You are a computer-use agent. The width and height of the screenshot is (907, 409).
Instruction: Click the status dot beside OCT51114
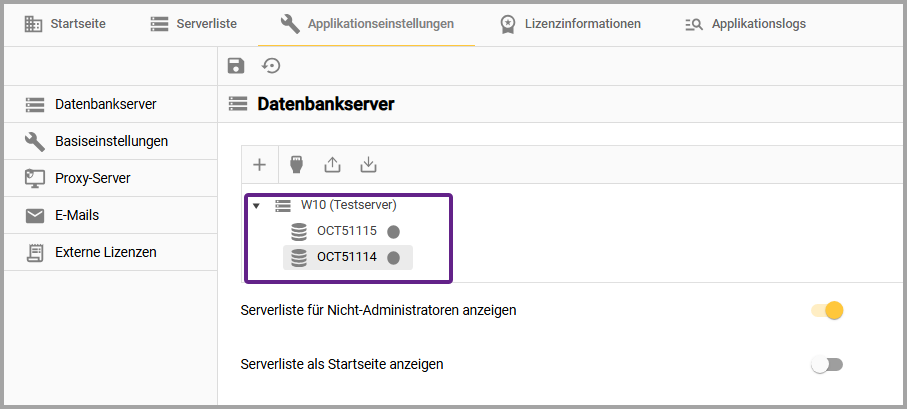click(394, 258)
